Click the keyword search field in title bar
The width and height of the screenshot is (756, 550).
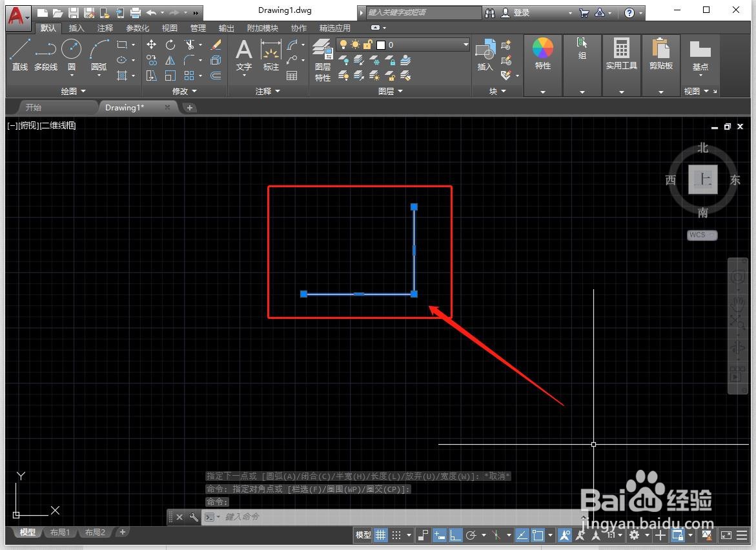pos(424,12)
